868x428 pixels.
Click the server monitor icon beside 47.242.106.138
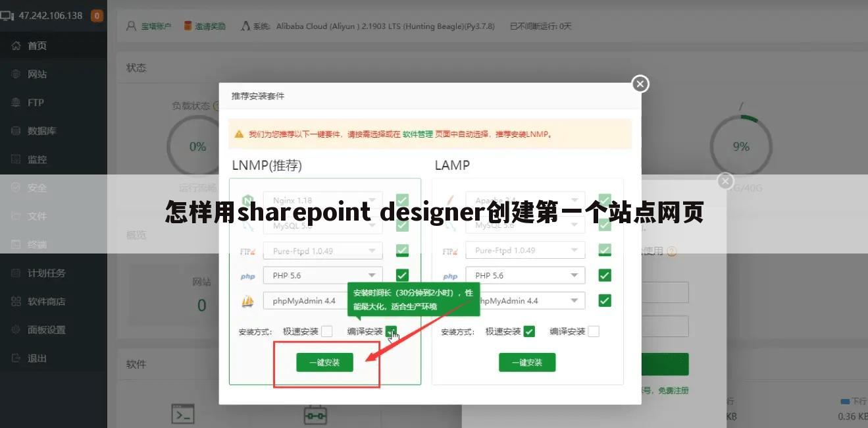point(7,16)
